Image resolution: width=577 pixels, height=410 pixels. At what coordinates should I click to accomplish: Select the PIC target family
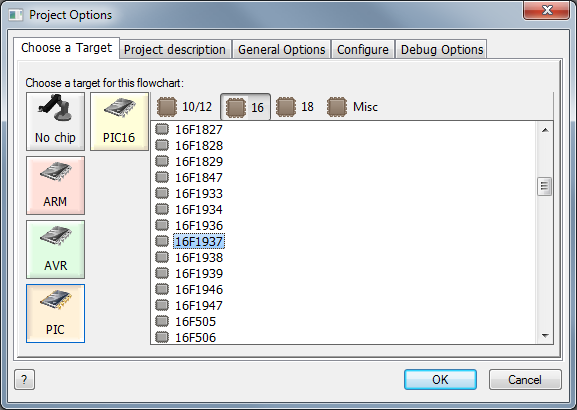pos(56,314)
